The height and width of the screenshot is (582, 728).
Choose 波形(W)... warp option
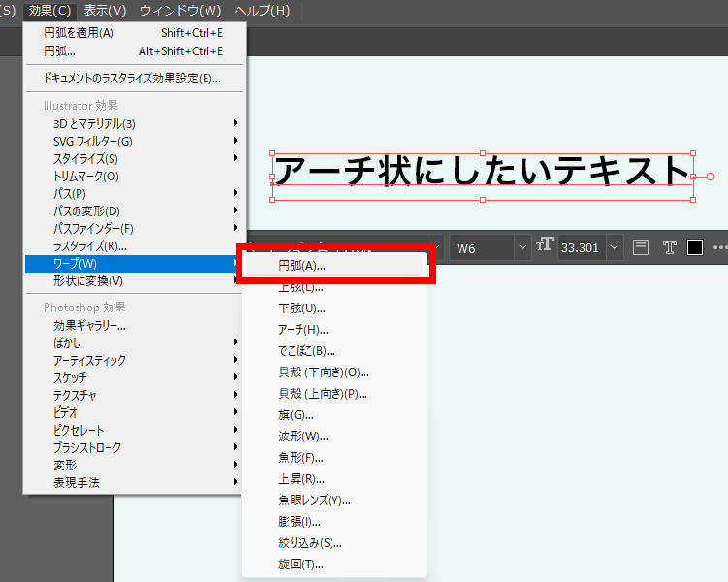coord(334,436)
